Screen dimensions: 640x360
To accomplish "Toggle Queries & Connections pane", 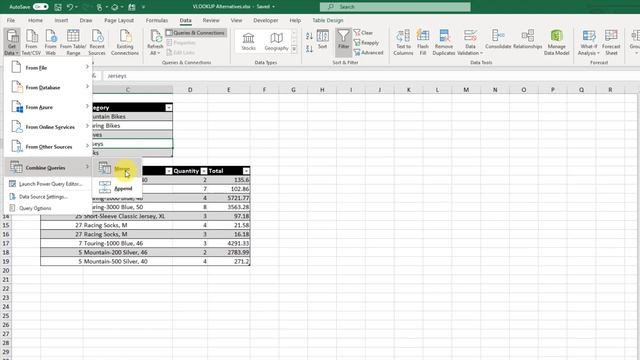I will pos(196,33).
